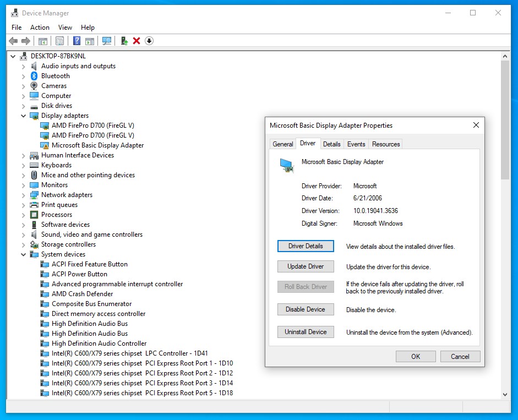Expand the Network adapters category
The width and height of the screenshot is (518, 420).
click(x=24, y=195)
